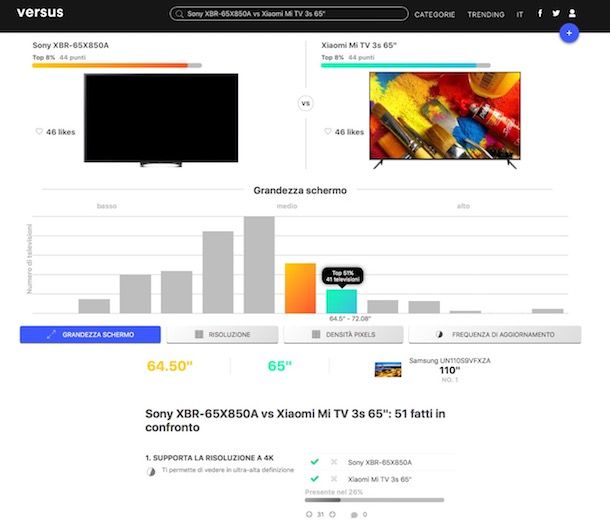Click the 110" value under Samsung
The width and height of the screenshot is (610, 525).
(450, 370)
